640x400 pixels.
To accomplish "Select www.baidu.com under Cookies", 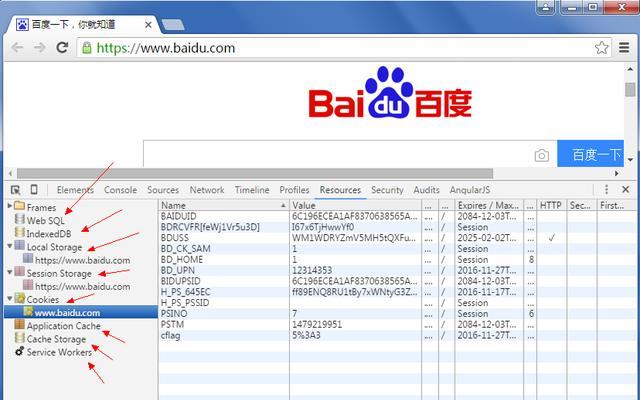I will [81, 313].
